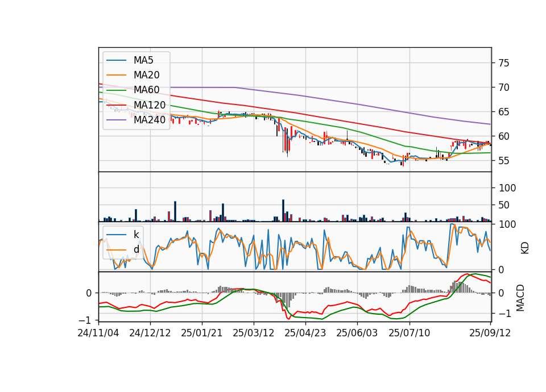Click the price axis label 60
This screenshot has width=546, height=392.
(x=503, y=136)
